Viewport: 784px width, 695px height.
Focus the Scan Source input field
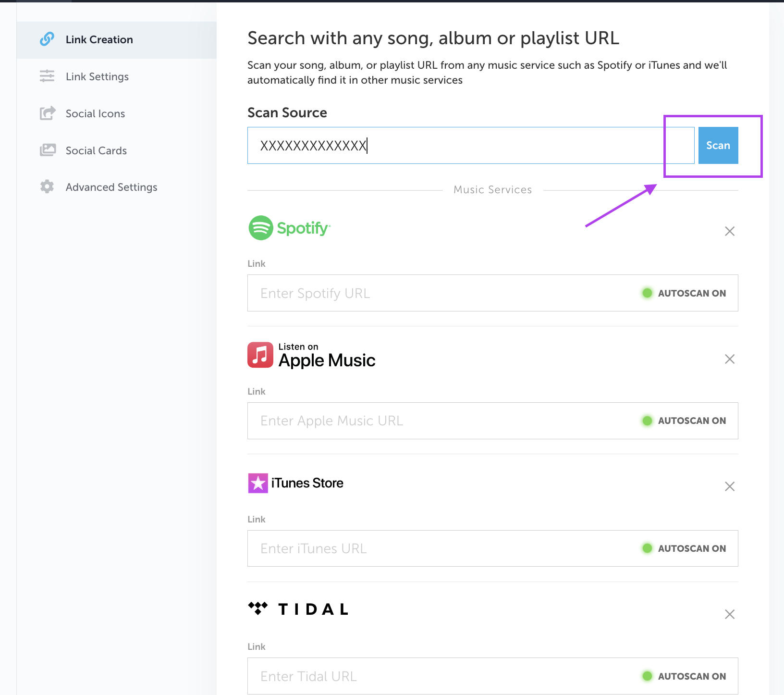click(471, 146)
